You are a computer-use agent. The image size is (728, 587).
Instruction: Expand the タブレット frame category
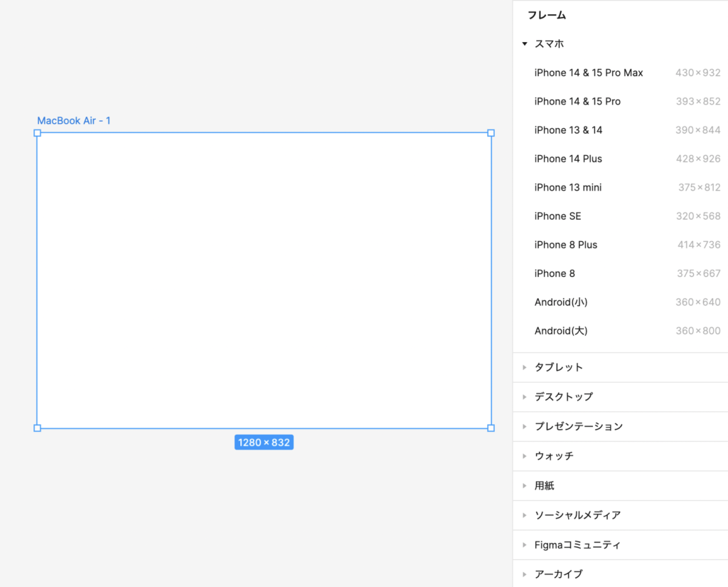tap(559, 367)
